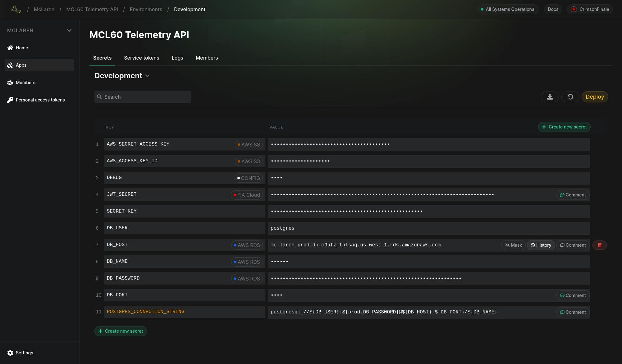Click the CONFIG tag on DEBUG

[249, 178]
